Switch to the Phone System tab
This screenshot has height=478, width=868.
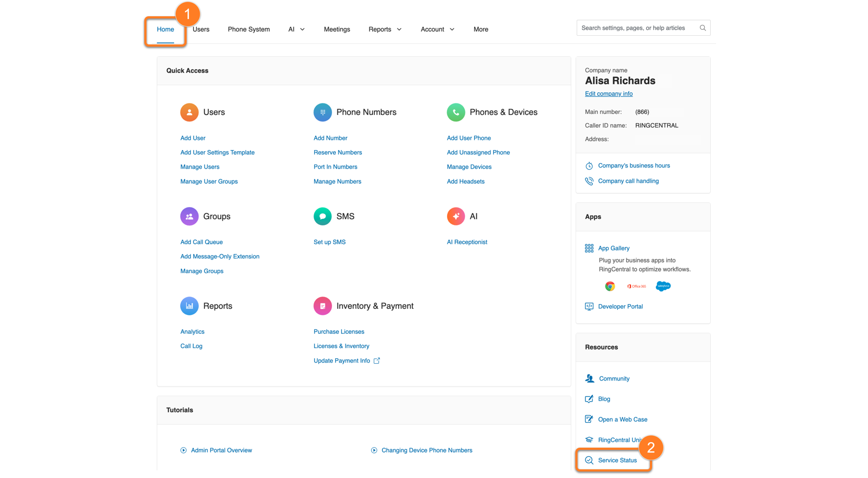pos(248,29)
